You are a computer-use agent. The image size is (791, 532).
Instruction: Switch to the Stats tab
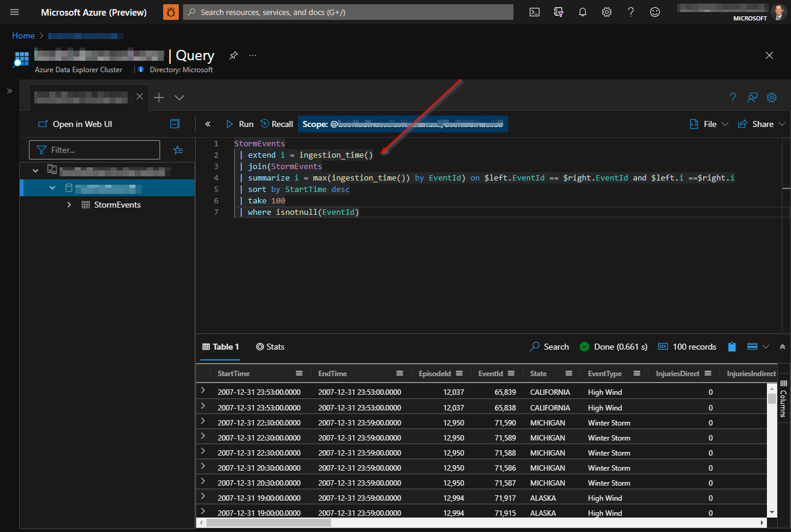coord(270,347)
